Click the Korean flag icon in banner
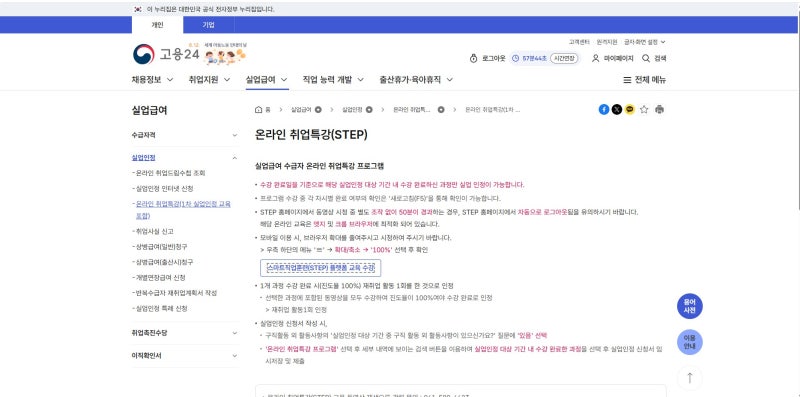Viewport: 800px width, 397px height. click(x=137, y=9)
